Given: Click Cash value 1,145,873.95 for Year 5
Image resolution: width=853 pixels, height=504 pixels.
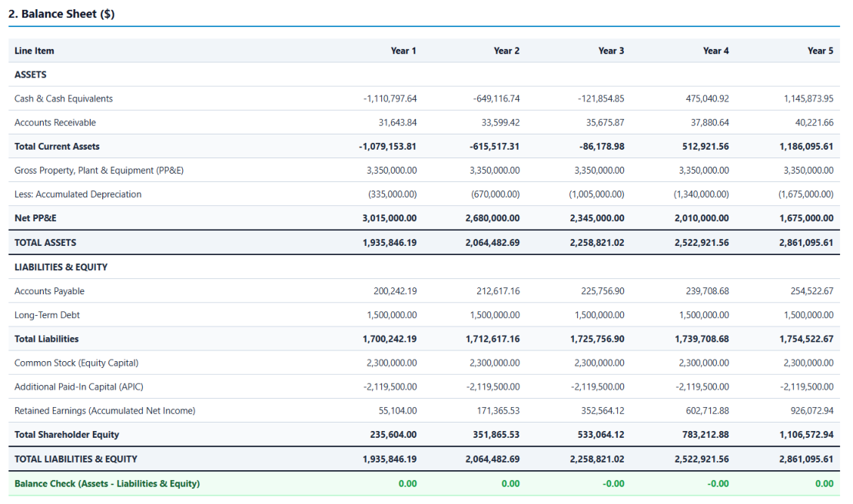Looking at the screenshot, I should tap(808, 98).
